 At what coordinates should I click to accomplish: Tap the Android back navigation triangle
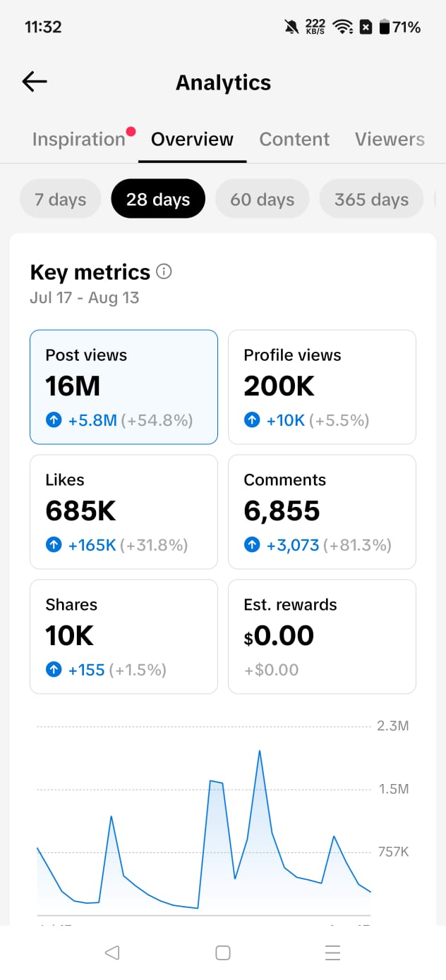[111, 953]
